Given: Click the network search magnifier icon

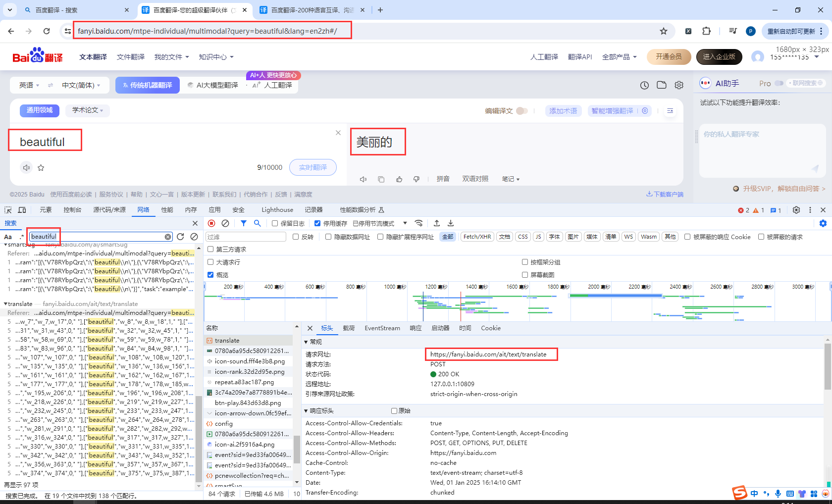Looking at the screenshot, I should click(x=258, y=223).
